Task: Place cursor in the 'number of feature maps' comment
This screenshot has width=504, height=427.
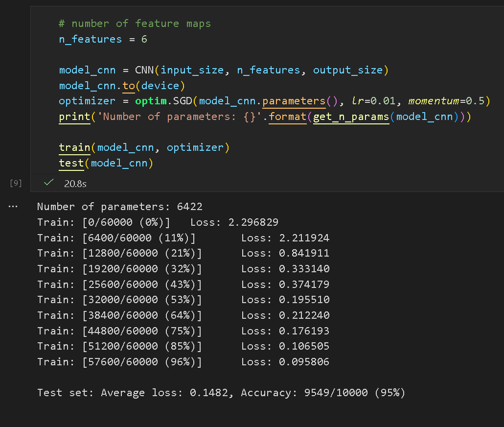Action: [x=135, y=24]
